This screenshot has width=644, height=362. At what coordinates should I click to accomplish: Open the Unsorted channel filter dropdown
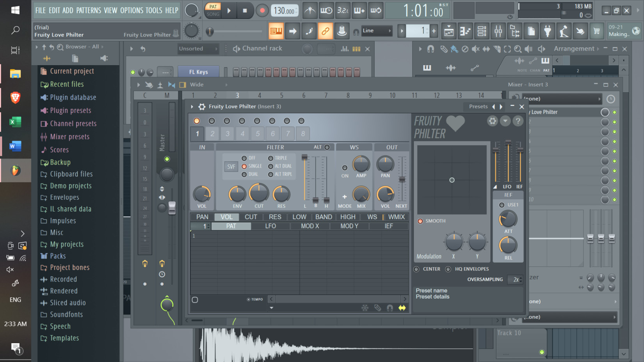198,49
